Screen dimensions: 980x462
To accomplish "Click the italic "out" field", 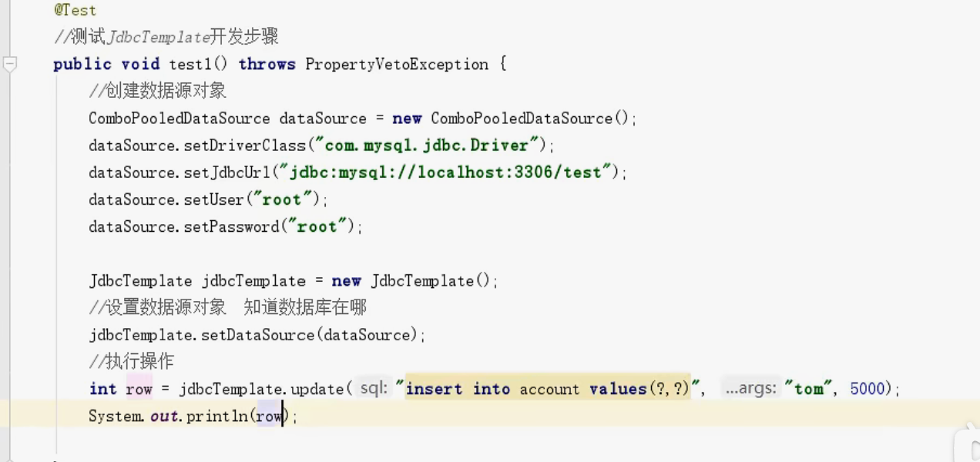I will pos(165,417).
